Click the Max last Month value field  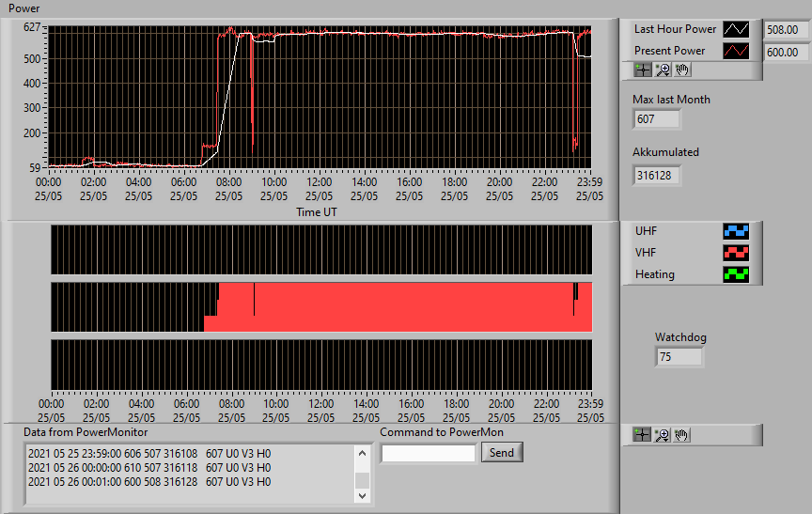(x=656, y=119)
